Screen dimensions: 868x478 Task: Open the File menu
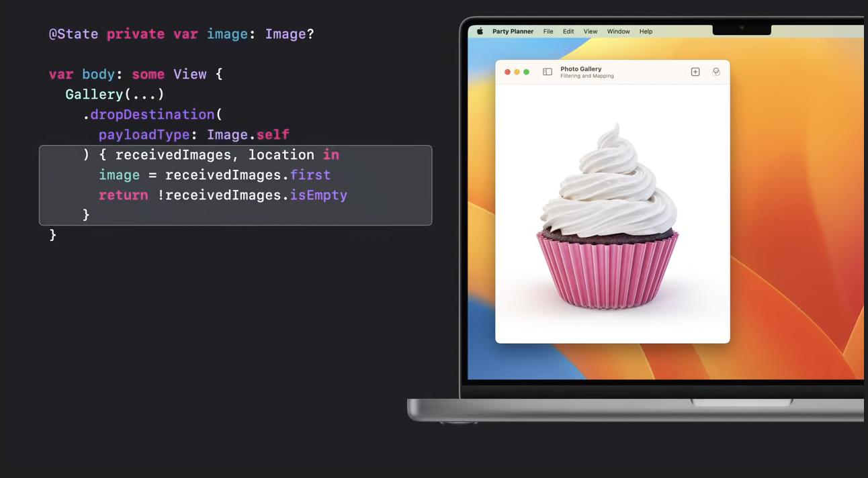(548, 32)
